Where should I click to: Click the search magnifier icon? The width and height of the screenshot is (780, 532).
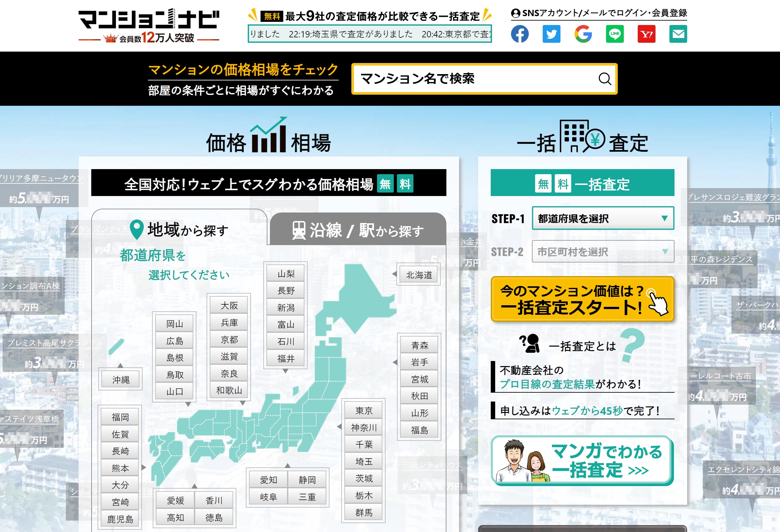click(x=605, y=79)
